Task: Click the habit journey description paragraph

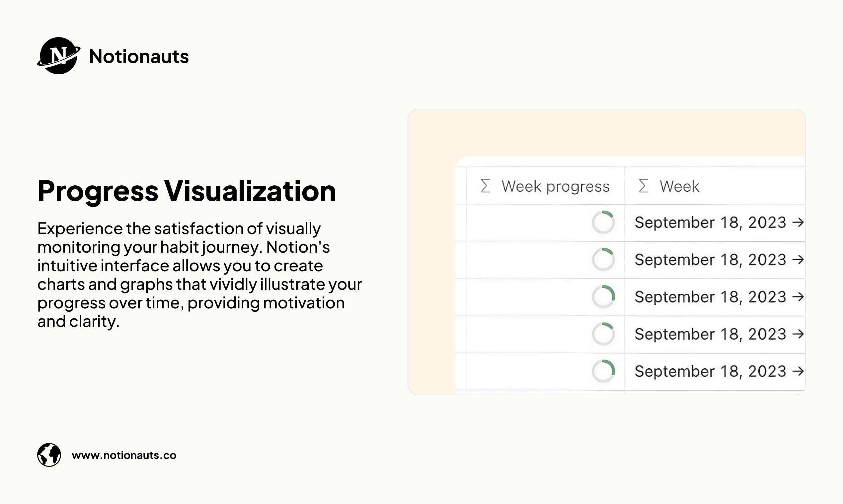Action: click(x=199, y=275)
